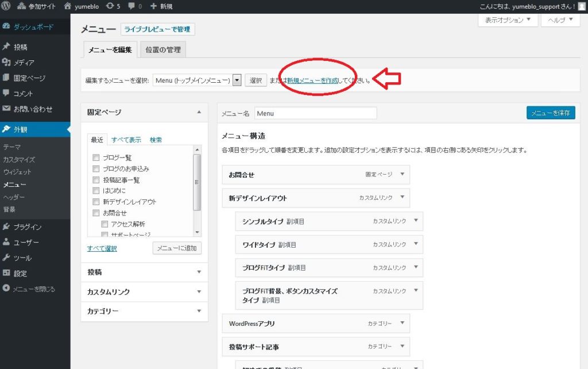The width and height of the screenshot is (588, 369).
Task: Follow the 新規メニューを作成 link
Action: click(x=312, y=80)
